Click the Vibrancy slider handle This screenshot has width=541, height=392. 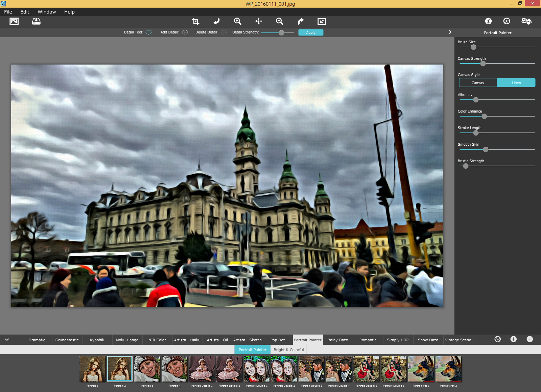(476, 100)
